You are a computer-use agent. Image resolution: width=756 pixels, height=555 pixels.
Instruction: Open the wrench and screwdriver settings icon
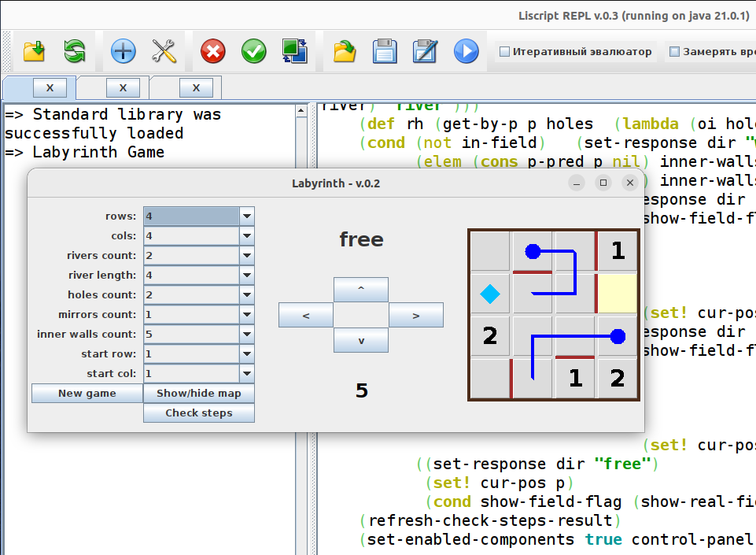click(164, 52)
